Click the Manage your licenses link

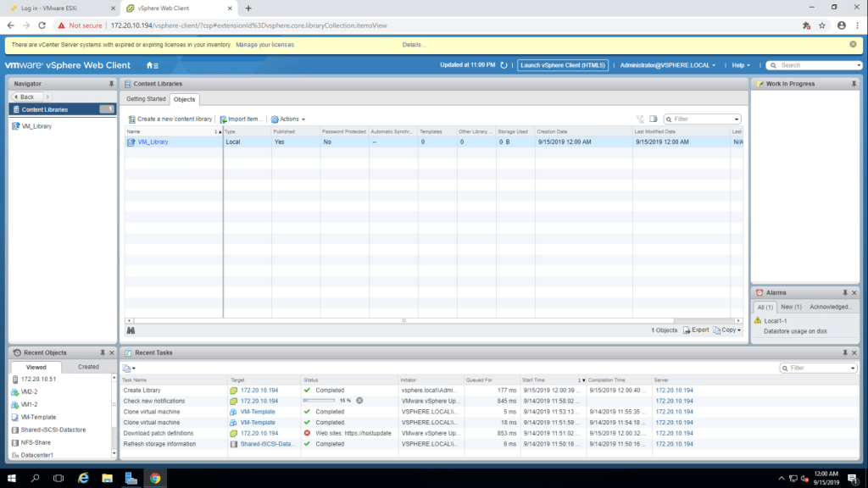pos(264,44)
